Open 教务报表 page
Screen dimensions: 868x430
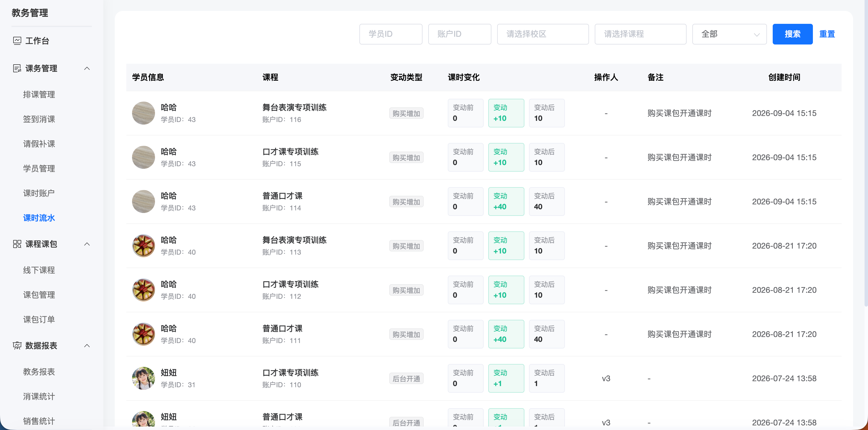click(39, 372)
